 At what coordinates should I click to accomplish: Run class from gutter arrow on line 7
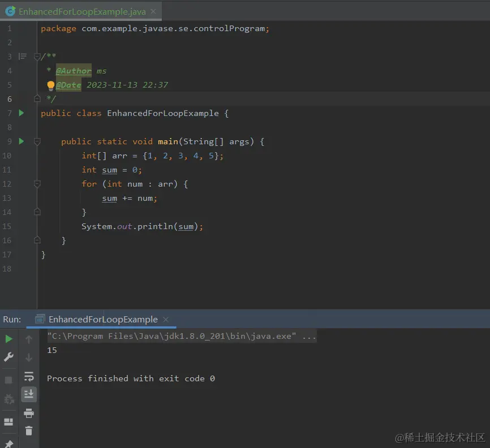22,113
